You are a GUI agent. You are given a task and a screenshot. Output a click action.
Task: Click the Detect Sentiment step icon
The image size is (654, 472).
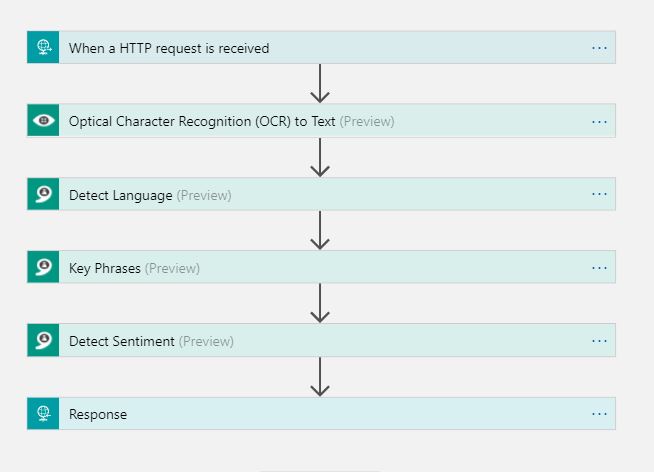point(43,341)
